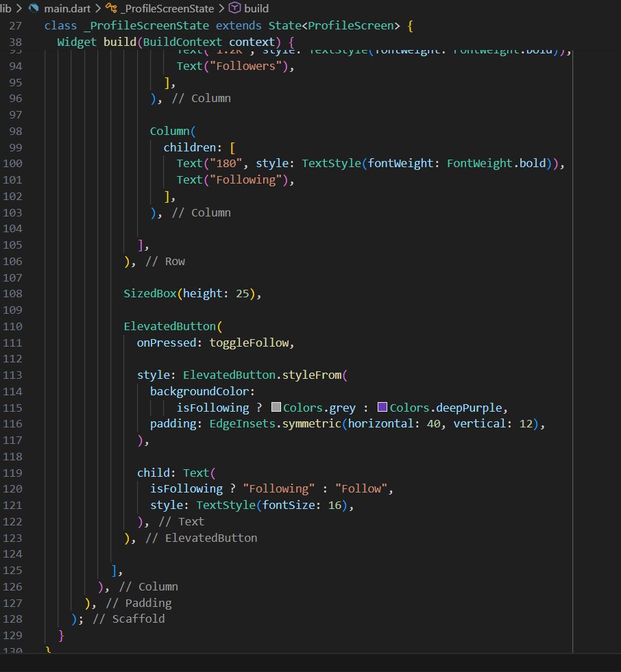Click the "Follow" string on line 120

pos(361,489)
